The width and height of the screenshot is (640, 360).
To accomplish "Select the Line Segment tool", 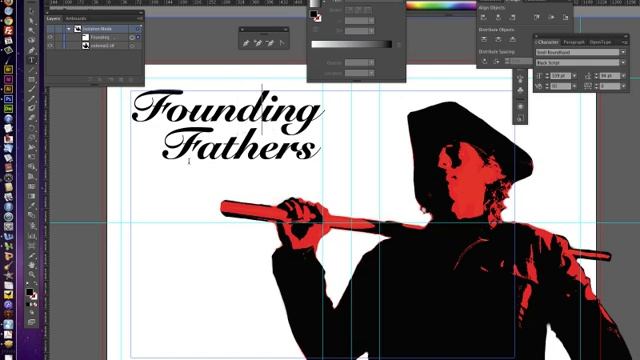I will coord(31,70).
